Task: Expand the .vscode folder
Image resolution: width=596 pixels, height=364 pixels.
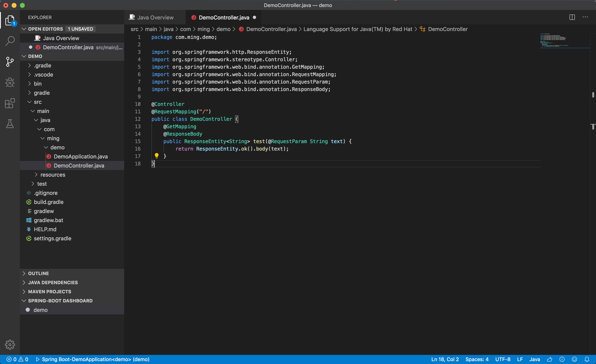Action: pos(30,75)
